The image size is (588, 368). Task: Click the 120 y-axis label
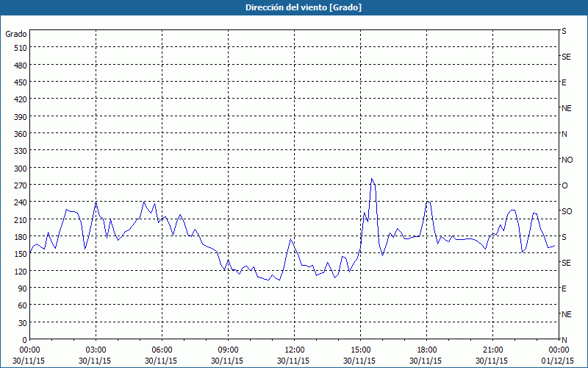21,271
